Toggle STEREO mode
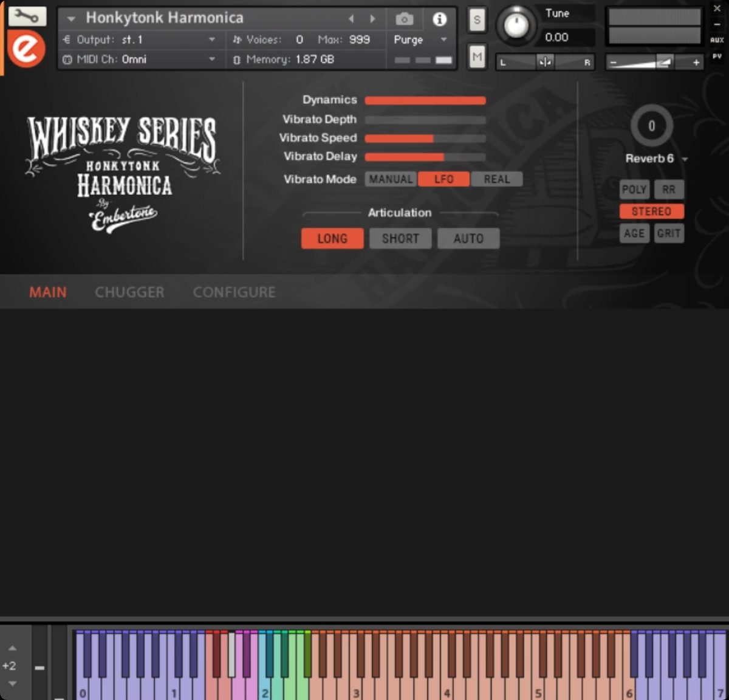 click(x=652, y=211)
